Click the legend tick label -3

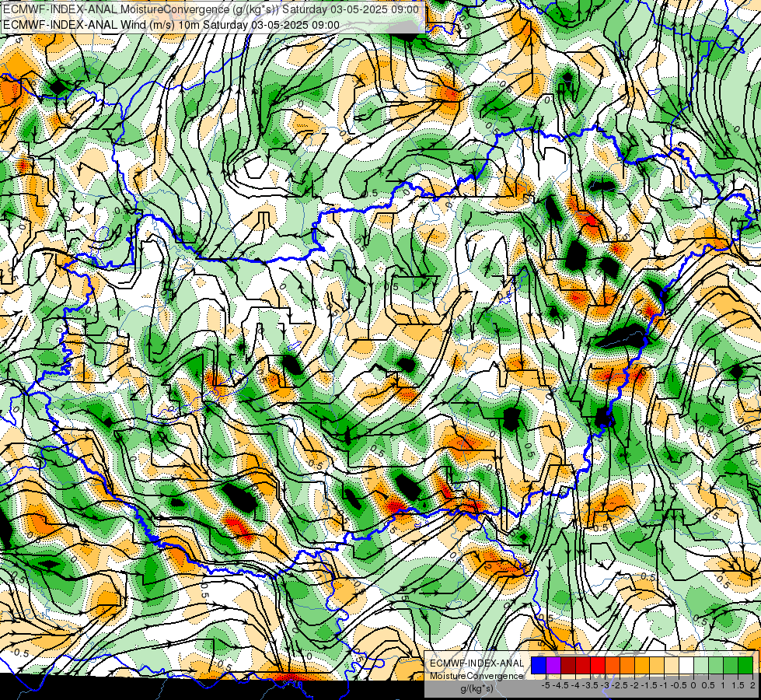point(606,685)
